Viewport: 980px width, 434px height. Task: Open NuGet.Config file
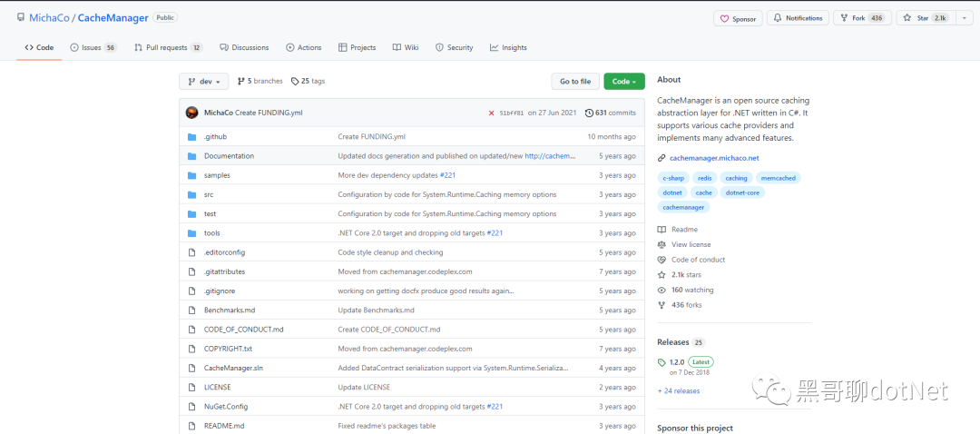[226, 407]
